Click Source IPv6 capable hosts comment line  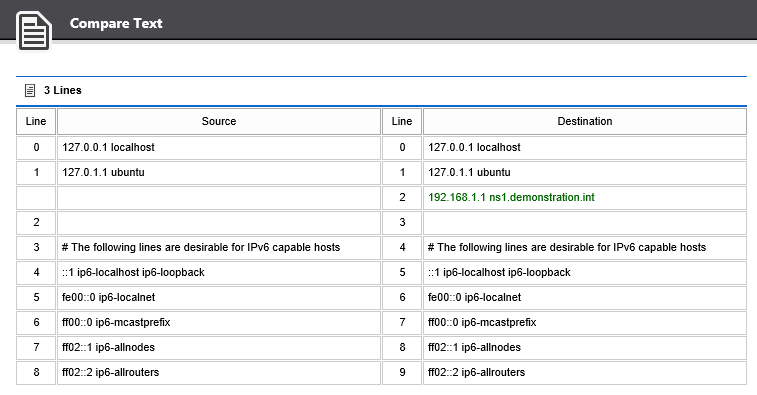pos(219,247)
